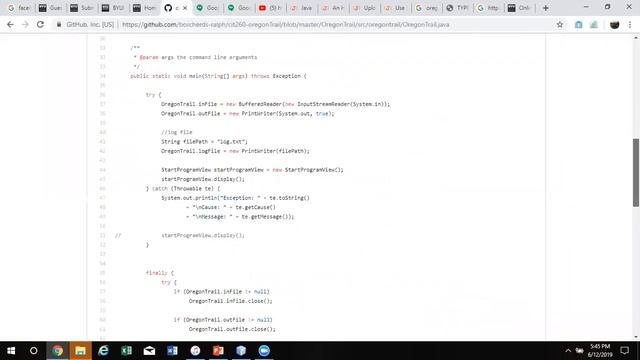Click the line creating new BufferedReader

276,104
